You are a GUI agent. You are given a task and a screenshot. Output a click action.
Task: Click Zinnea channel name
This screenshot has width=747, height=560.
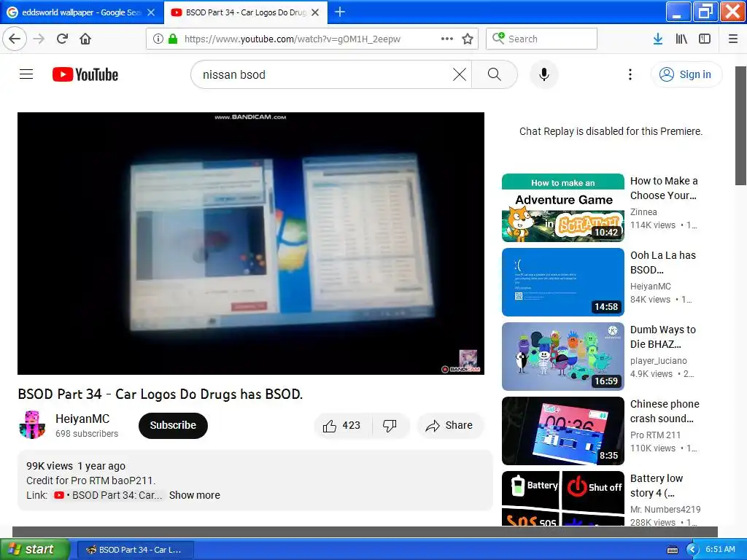[643, 212]
